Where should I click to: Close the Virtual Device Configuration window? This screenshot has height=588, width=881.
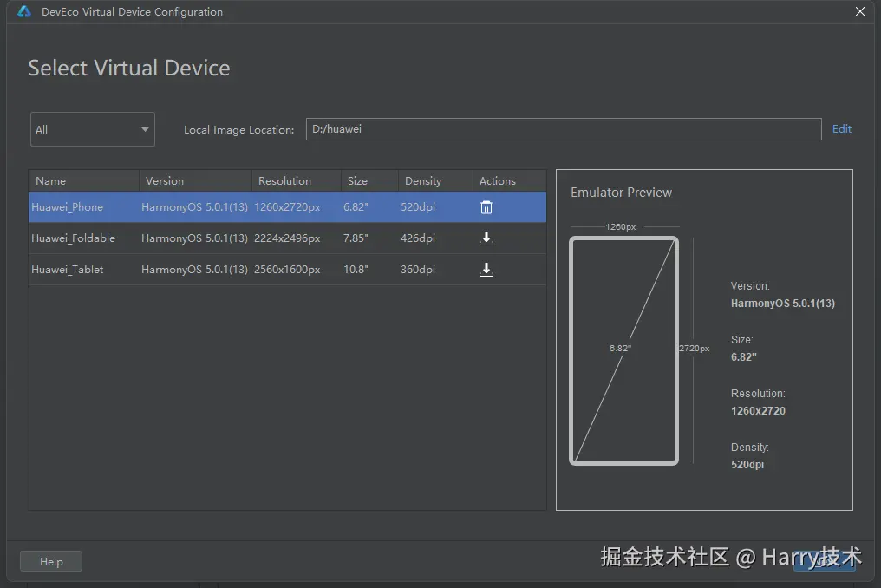pos(859,11)
